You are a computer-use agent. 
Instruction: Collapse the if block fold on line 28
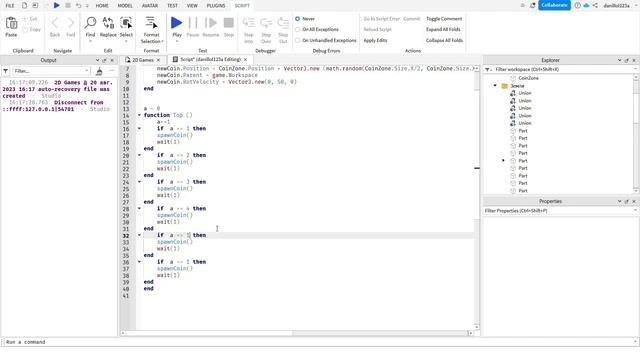(139, 209)
